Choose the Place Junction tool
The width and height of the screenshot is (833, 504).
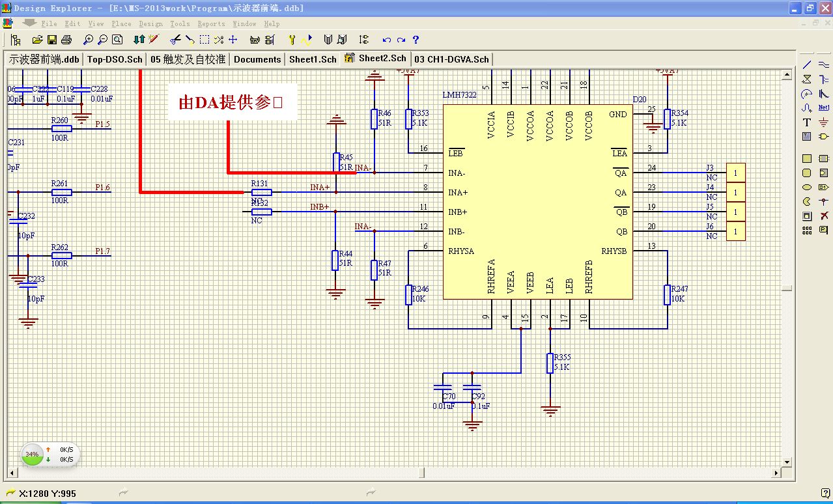pos(824,201)
